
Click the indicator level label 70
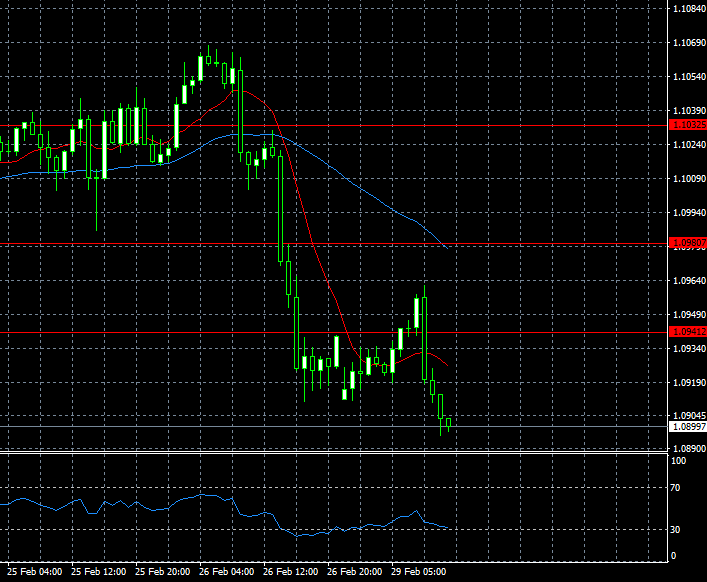(x=675, y=488)
